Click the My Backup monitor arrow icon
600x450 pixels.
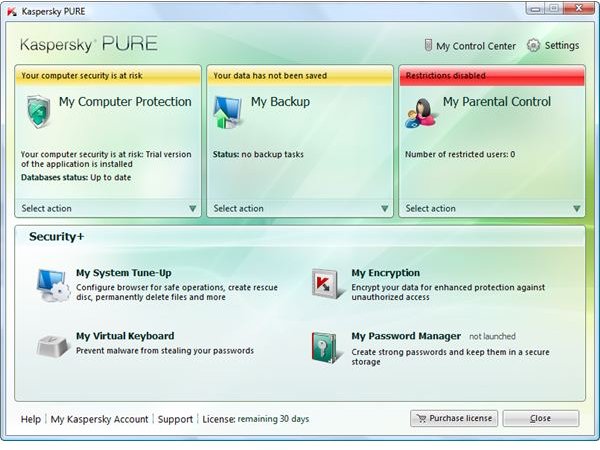pyautogui.click(x=228, y=112)
